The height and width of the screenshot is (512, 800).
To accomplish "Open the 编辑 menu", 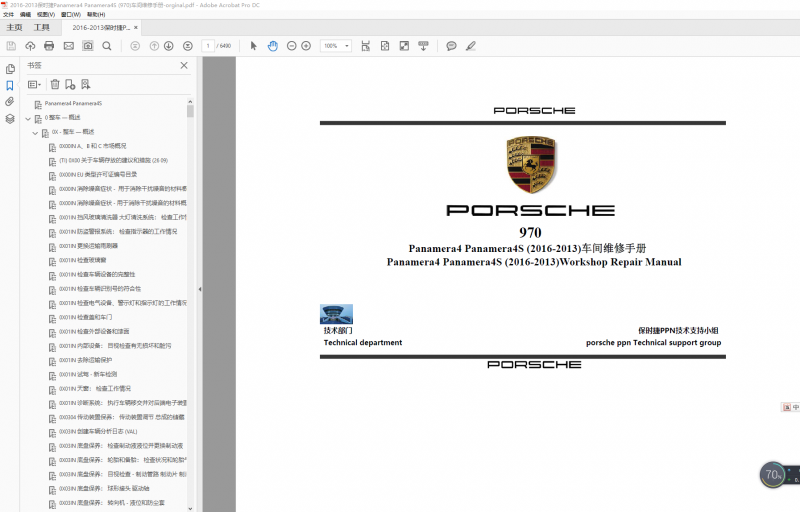I will coord(26,14).
